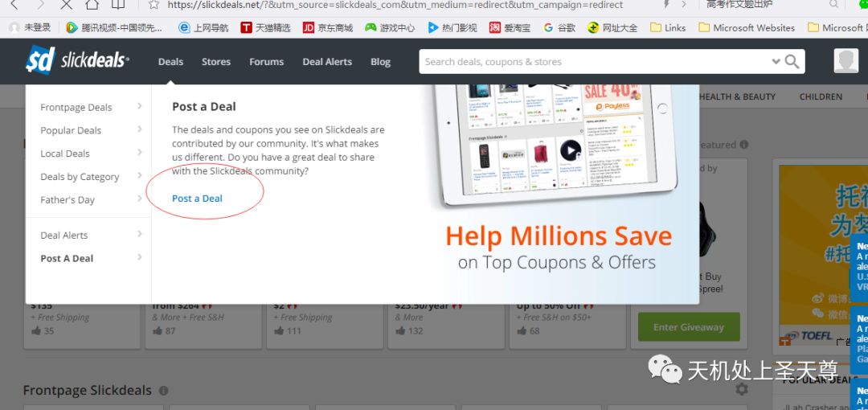This screenshot has width=868, height=410.
Task: Click 未登录 account entry in bookmarks bar
Action: click(30, 27)
